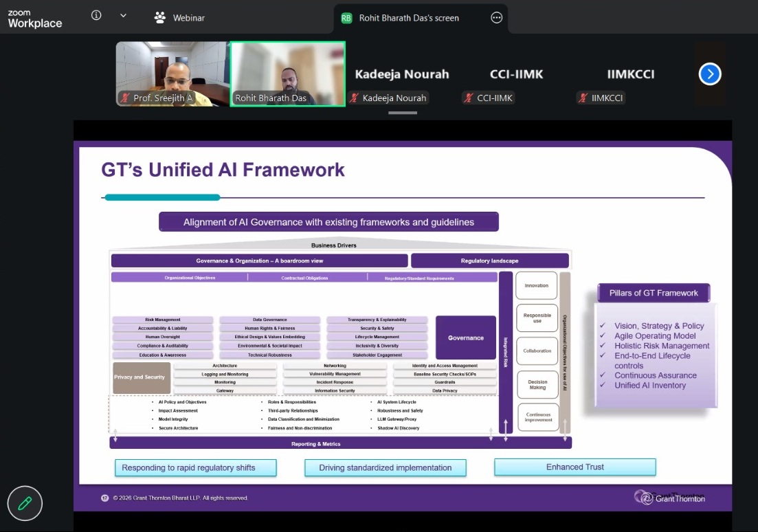Image resolution: width=758 pixels, height=532 pixels.
Task: Open the green annotate pencil button
Action: tap(25, 503)
